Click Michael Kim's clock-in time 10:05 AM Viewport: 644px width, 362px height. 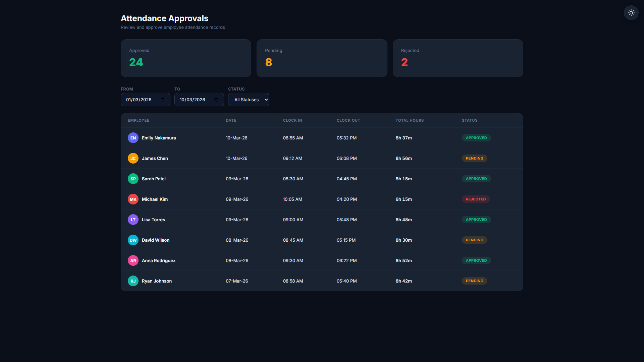292,199
